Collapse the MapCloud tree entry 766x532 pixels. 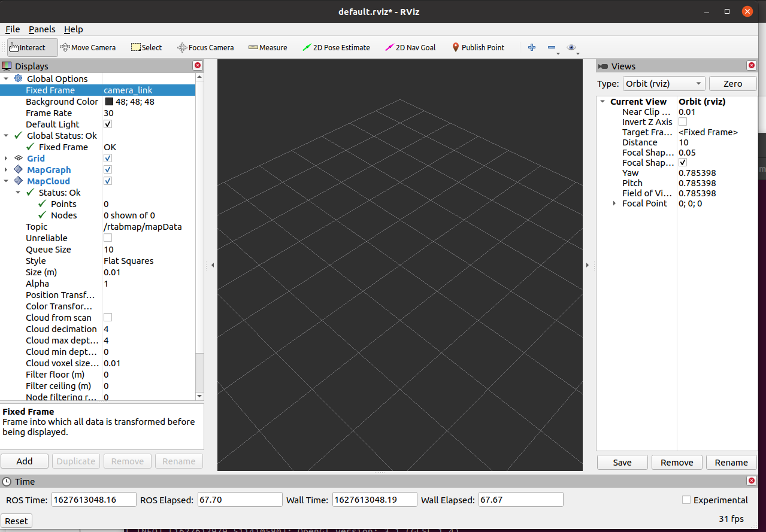pos(6,181)
